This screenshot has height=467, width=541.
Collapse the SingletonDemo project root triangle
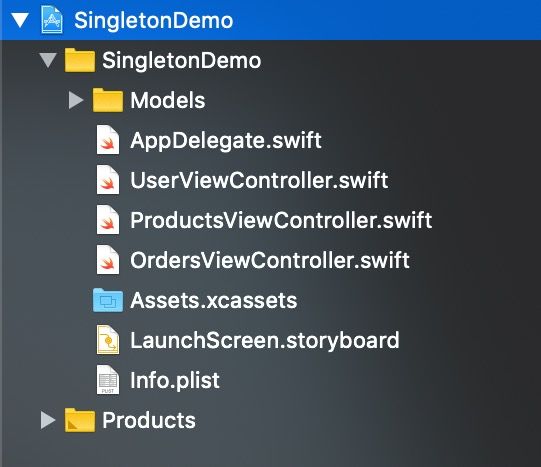[x=20, y=20]
